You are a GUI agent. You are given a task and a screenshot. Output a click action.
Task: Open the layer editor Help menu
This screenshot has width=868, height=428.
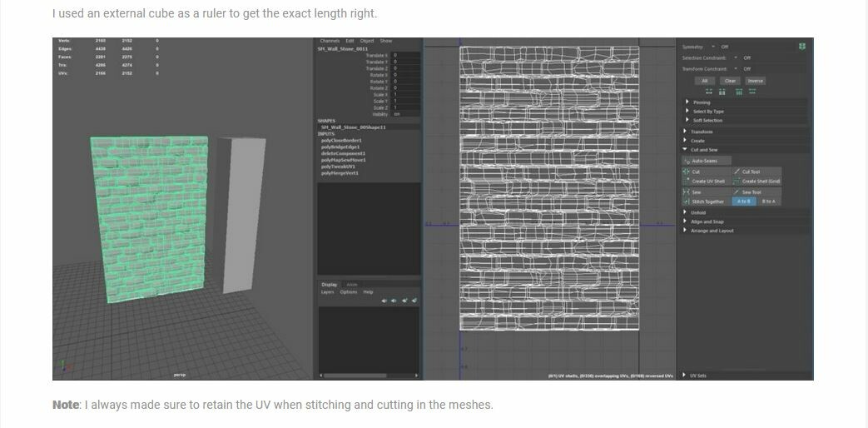pyautogui.click(x=368, y=291)
